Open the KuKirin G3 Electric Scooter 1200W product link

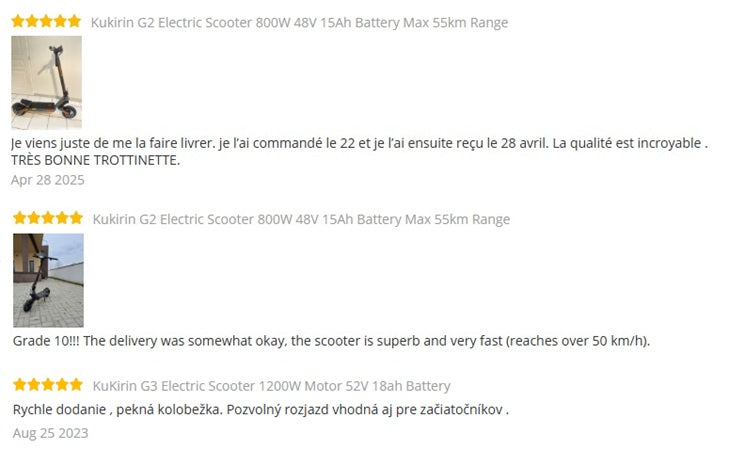coord(271,386)
